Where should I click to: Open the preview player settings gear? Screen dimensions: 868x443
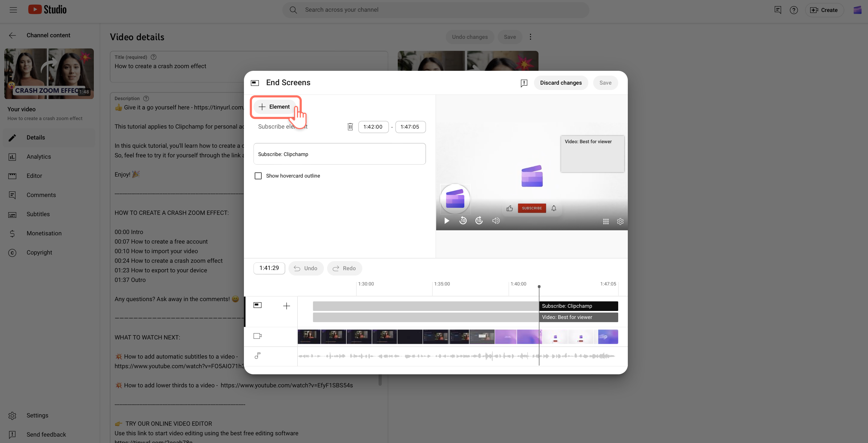coord(620,222)
